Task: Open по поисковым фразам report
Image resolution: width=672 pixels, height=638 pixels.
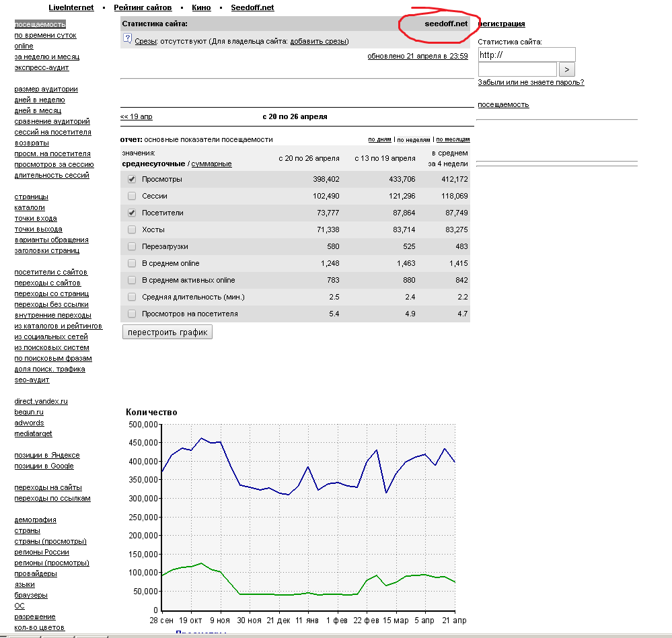Action: pyautogui.click(x=53, y=359)
